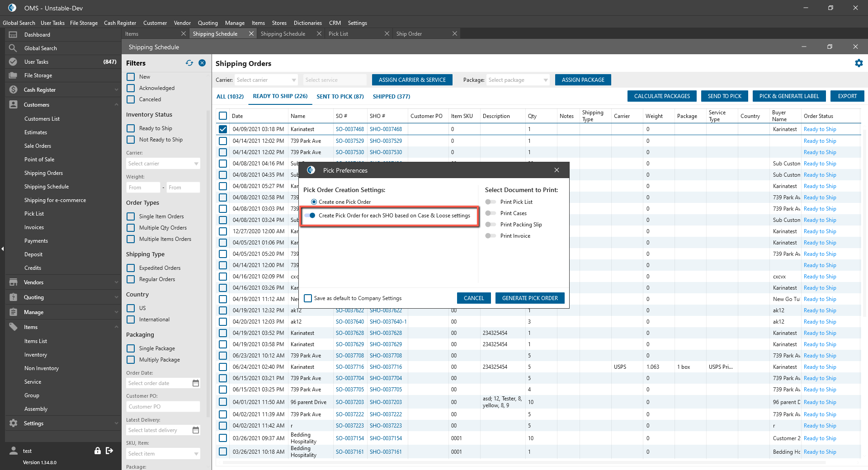Check Save as default to Company Settings
The height and width of the screenshot is (470, 868).
point(308,298)
